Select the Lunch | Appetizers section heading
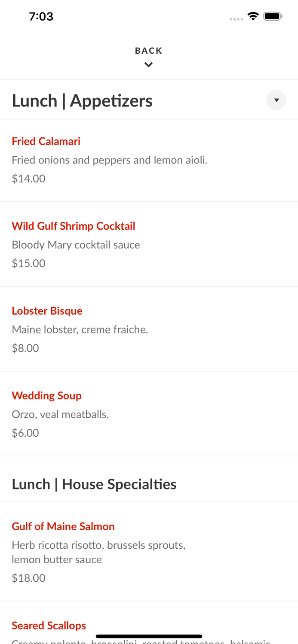 (x=82, y=100)
